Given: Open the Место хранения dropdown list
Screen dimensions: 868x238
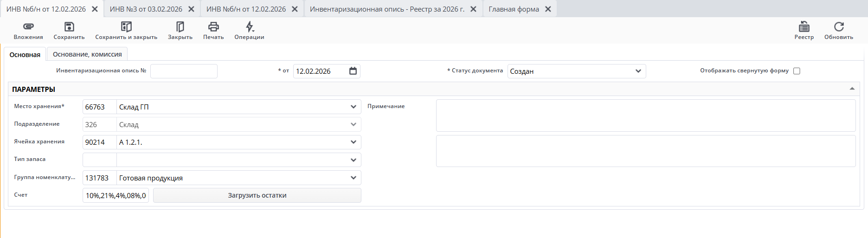Looking at the screenshot, I should coord(354,107).
